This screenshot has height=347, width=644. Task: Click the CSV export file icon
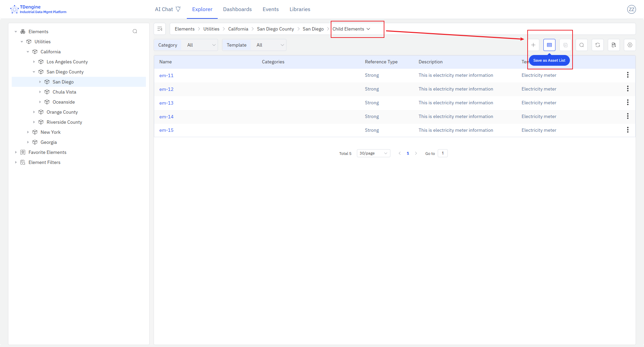point(613,45)
